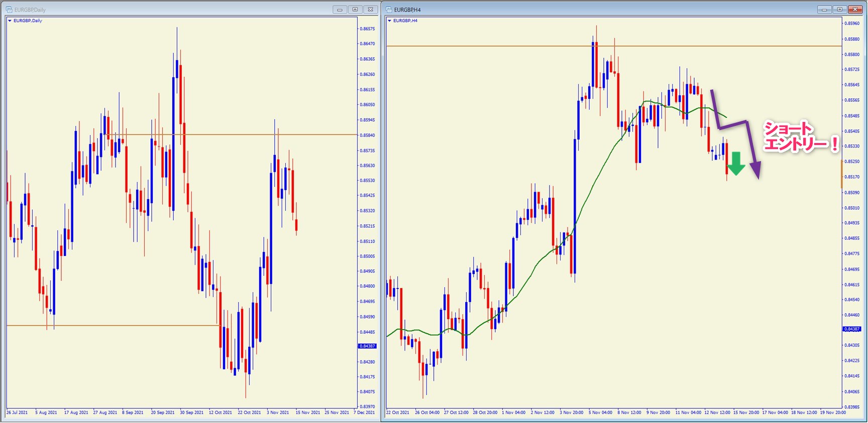Image resolution: width=868 pixels, height=423 pixels.
Task: Click the 15 Nov 2021 date on Daily axis
Action: 308,412
